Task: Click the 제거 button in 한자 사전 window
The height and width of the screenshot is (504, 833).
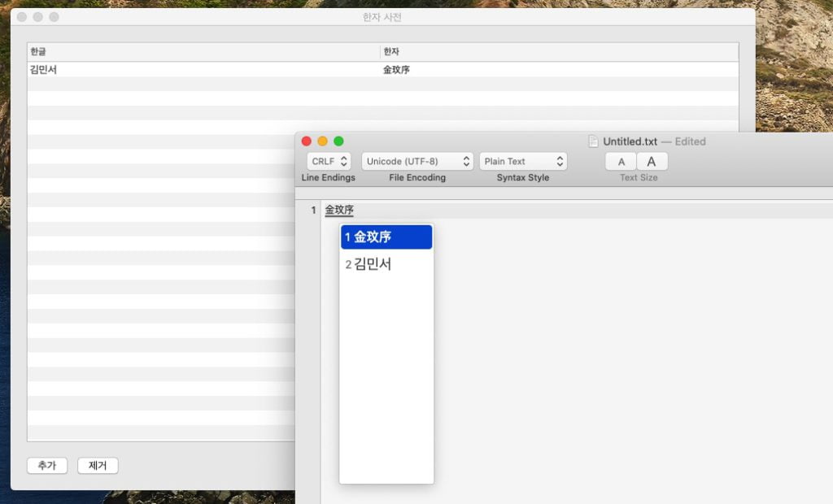Action: (x=98, y=465)
